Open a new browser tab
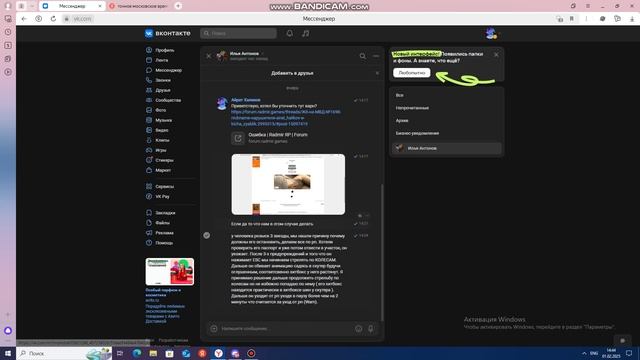640x360 pixels. (178, 6)
